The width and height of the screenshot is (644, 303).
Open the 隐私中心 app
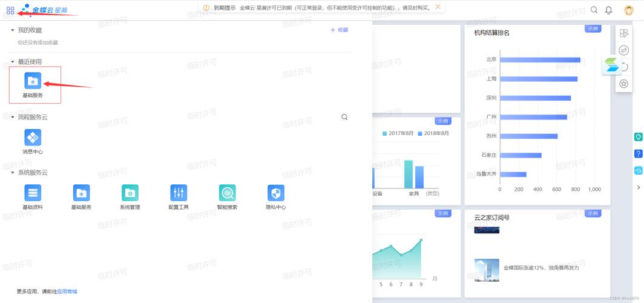(x=275, y=198)
